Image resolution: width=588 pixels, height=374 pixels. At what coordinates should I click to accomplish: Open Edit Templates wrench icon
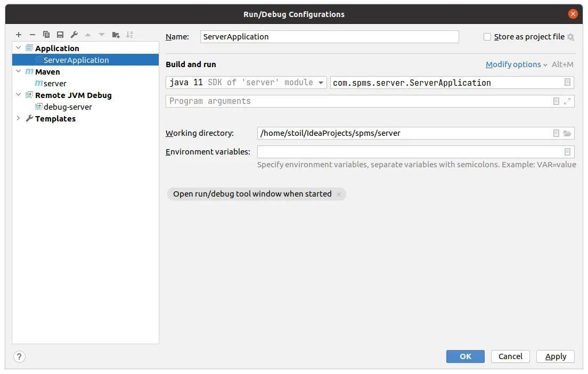point(74,35)
